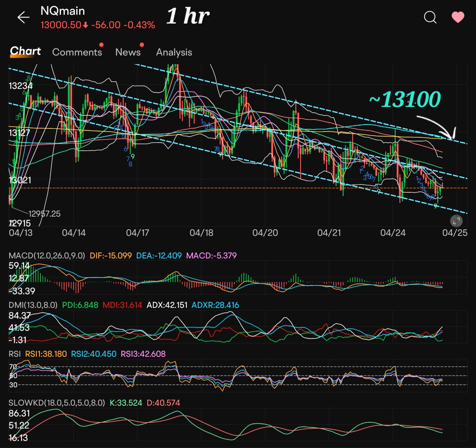476x448 pixels.
Task: Expand chart to fullscreen icon
Action: coord(456,221)
